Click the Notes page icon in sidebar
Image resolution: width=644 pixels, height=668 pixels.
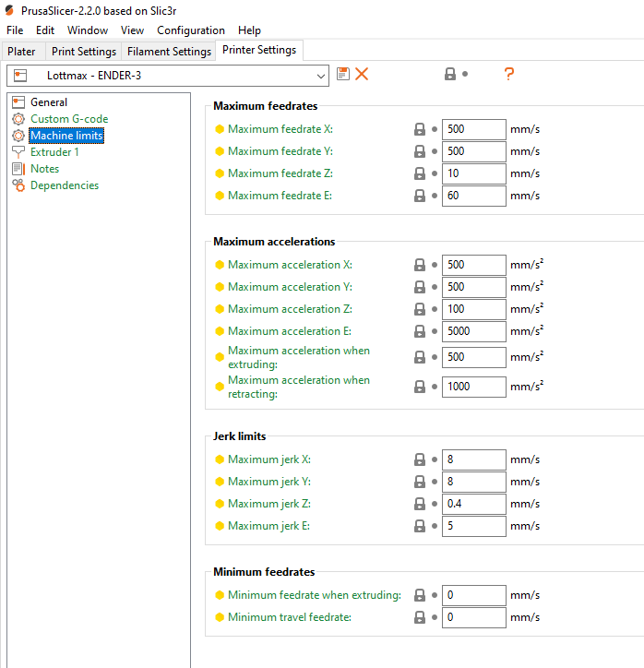click(18, 169)
